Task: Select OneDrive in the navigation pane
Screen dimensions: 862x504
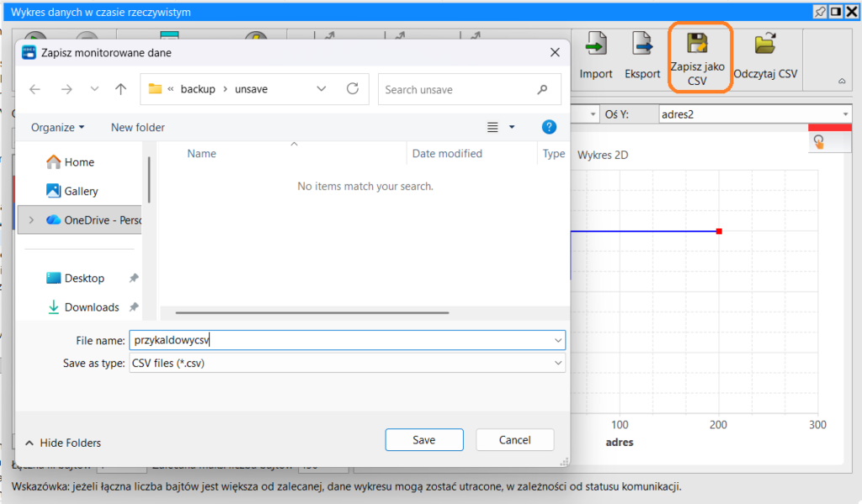Action: (80, 220)
